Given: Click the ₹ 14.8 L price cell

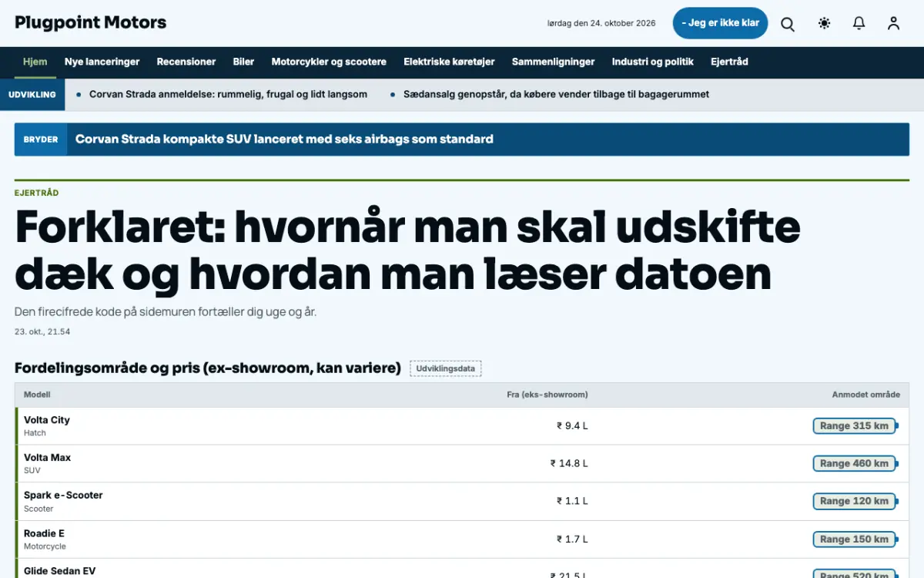Looking at the screenshot, I should coord(569,464).
